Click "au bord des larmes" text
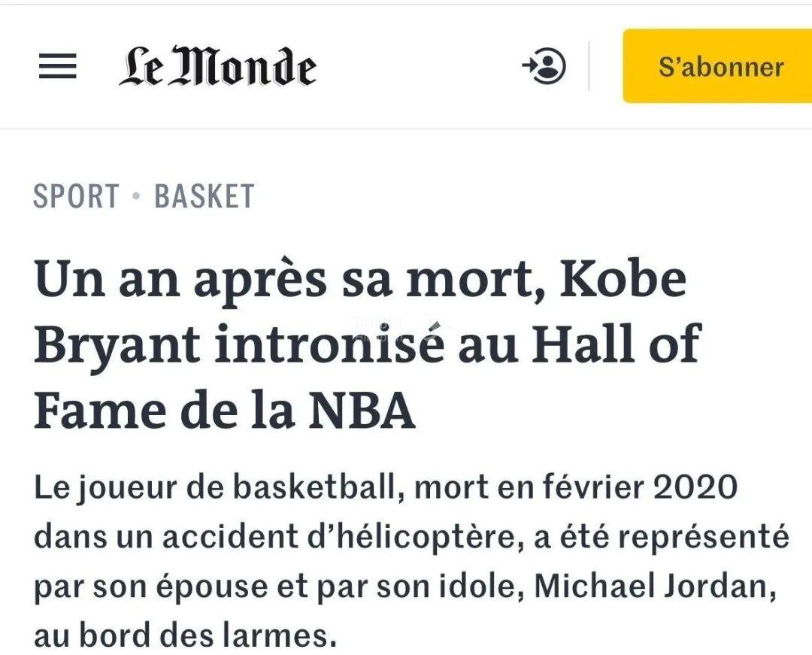Image resolution: width=812 pixels, height=655 pixels. [184, 636]
